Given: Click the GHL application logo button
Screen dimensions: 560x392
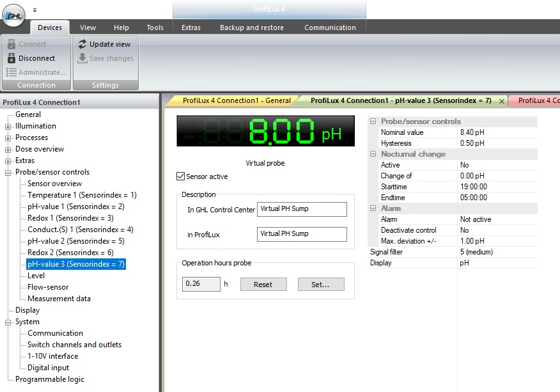Looking at the screenshot, I should tap(14, 15).
